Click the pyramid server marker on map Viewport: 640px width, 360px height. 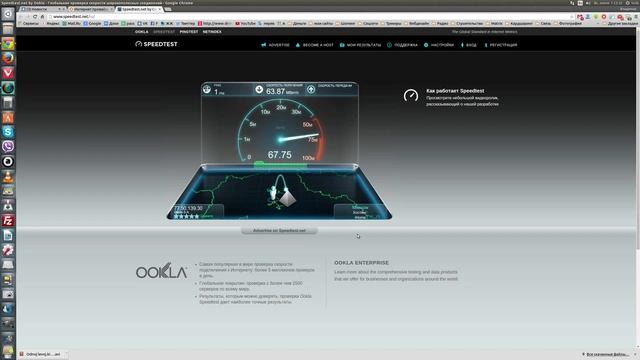click(x=287, y=198)
